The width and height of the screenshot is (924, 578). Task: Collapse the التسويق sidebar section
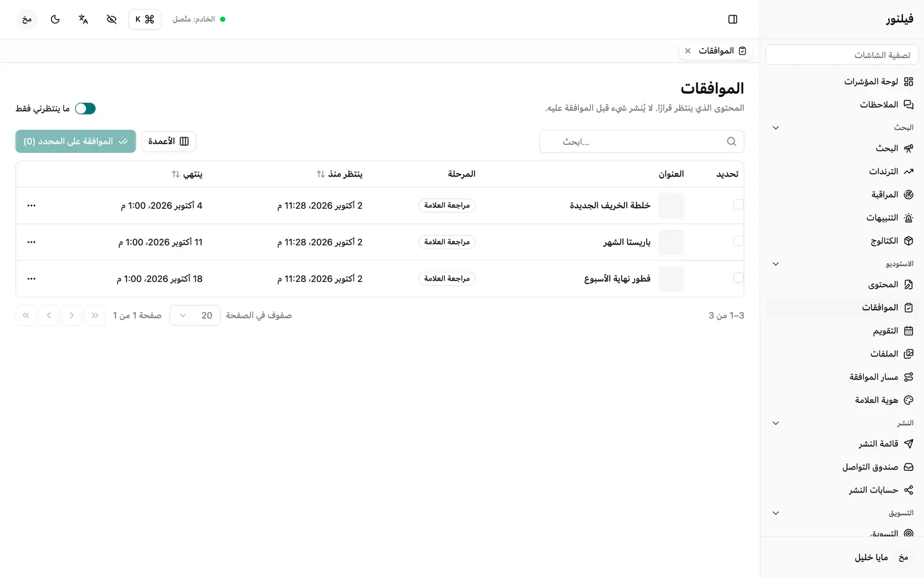[x=776, y=513]
